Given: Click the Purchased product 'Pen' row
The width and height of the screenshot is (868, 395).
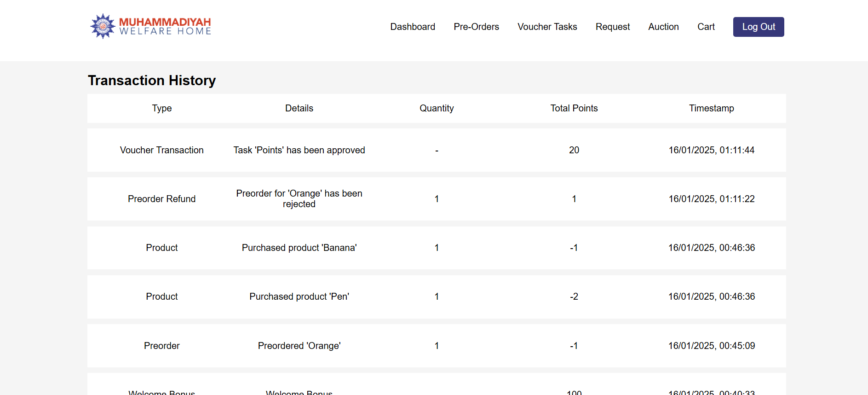Looking at the screenshot, I should pos(299,296).
